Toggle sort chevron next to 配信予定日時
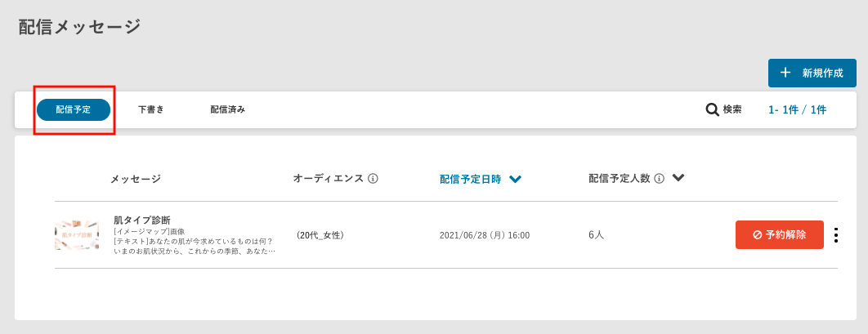Image resolution: width=868 pixels, height=334 pixels. (x=515, y=180)
